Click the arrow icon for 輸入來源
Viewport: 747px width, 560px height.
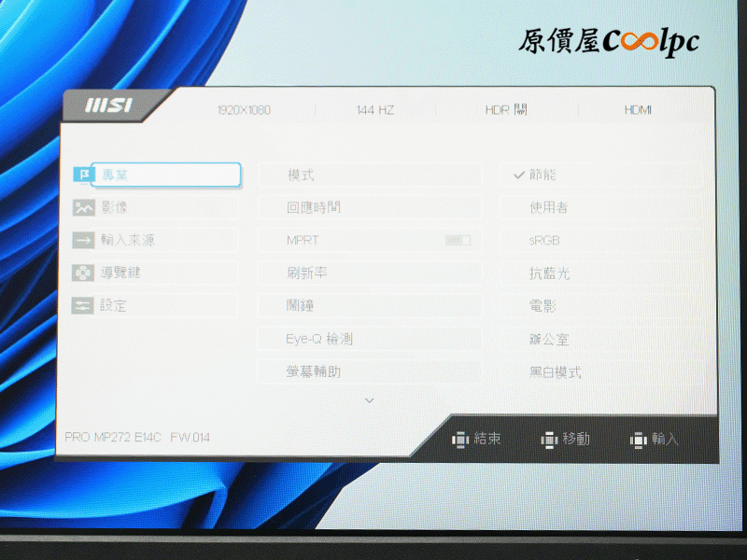coord(83,240)
